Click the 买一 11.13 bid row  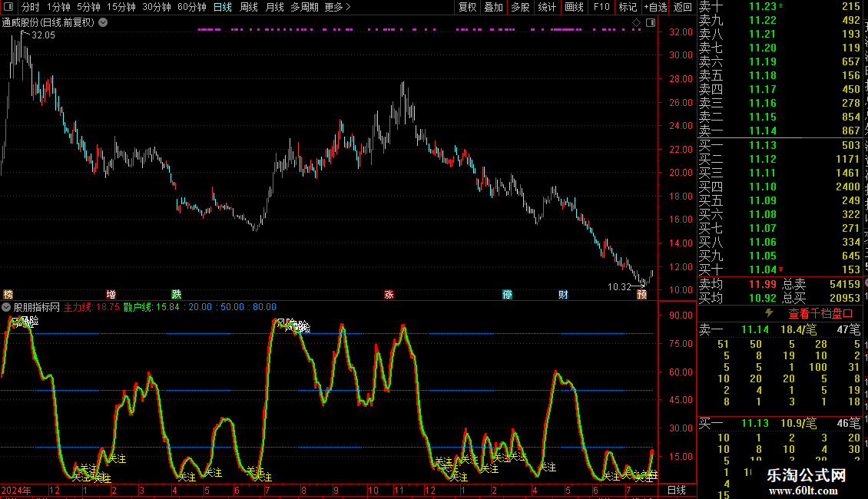click(780, 145)
